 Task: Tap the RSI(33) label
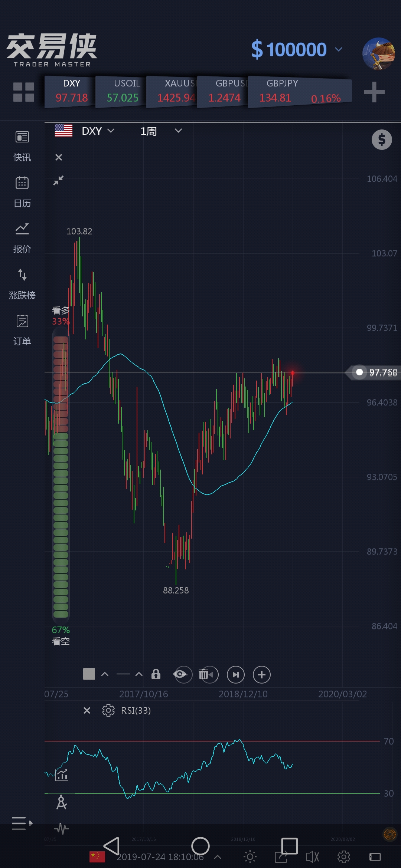[136, 710]
